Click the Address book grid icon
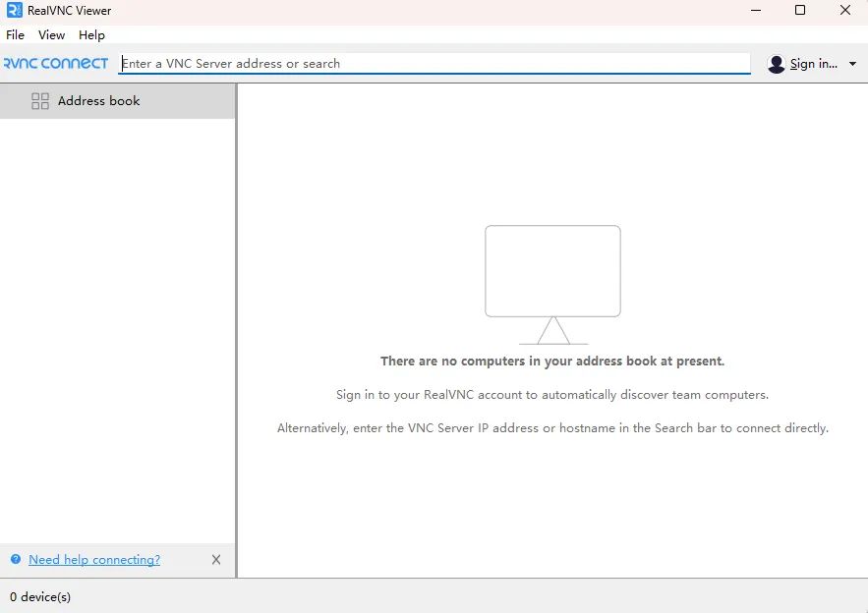This screenshot has height=613, width=868. (40, 101)
